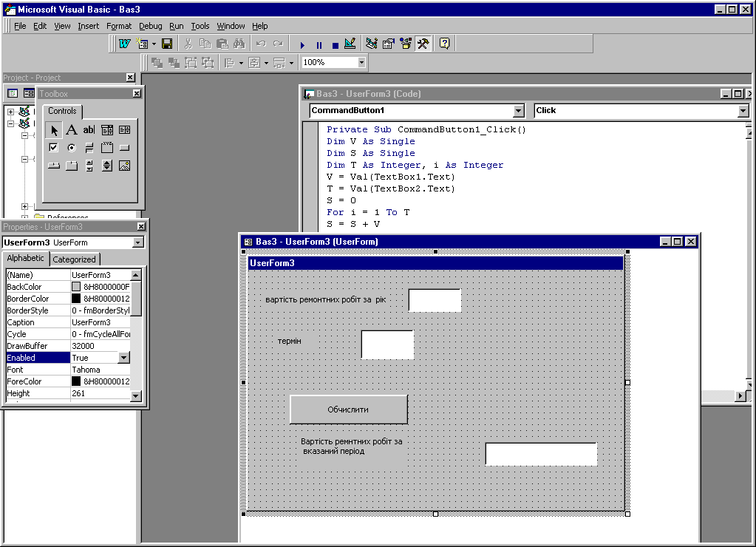Switch to the Categorized properties tab
The width and height of the screenshot is (756, 547).
coord(74,259)
